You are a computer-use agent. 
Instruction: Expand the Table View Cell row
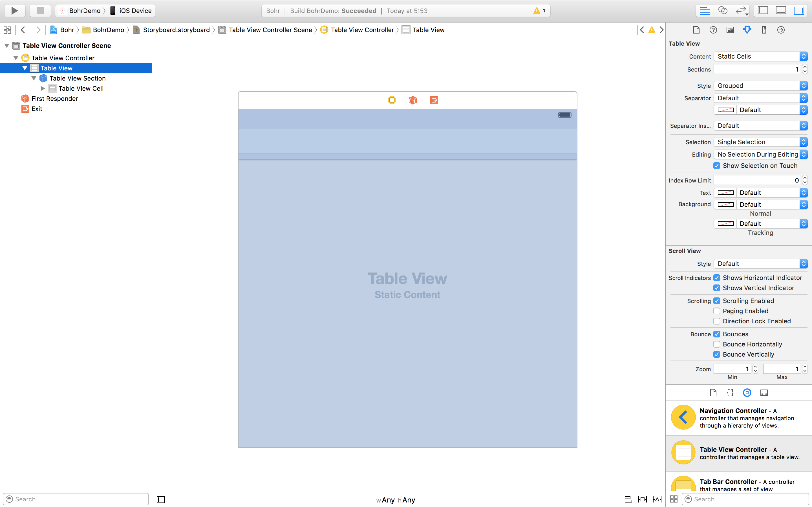pyautogui.click(x=43, y=88)
